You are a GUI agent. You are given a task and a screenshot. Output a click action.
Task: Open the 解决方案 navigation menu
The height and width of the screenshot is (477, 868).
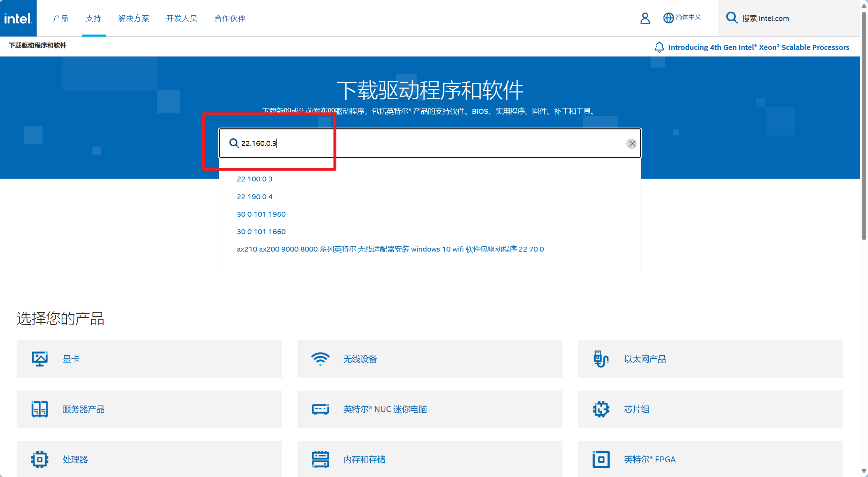pos(134,18)
